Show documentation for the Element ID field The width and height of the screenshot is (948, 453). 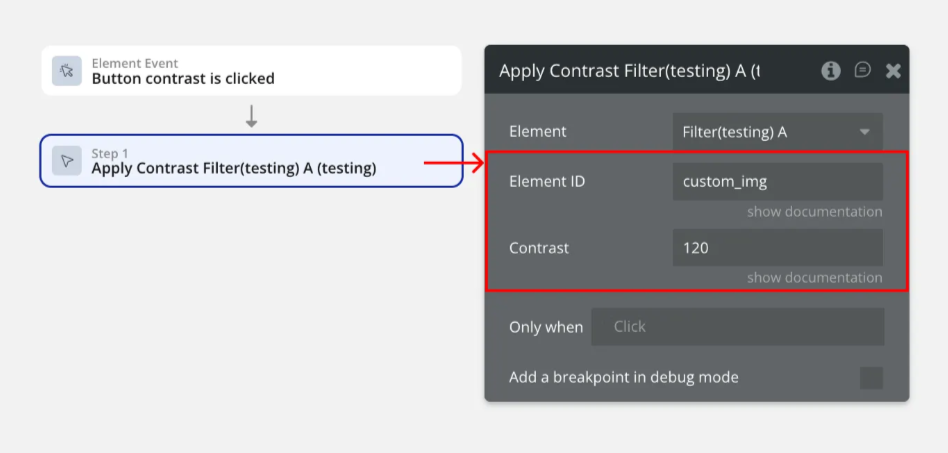click(x=814, y=212)
